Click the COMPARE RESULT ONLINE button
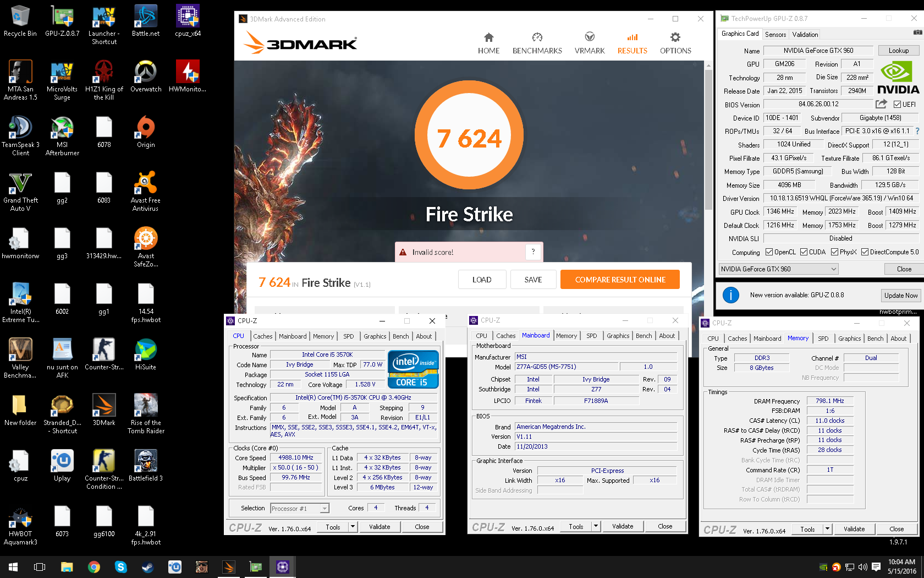This screenshot has width=924, height=578. click(x=620, y=280)
